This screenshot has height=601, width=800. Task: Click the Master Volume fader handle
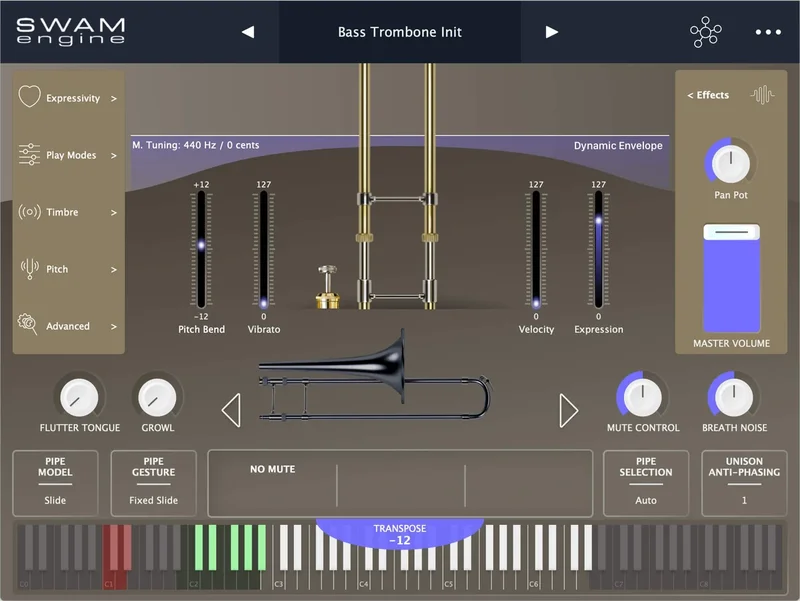pos(732,232)
